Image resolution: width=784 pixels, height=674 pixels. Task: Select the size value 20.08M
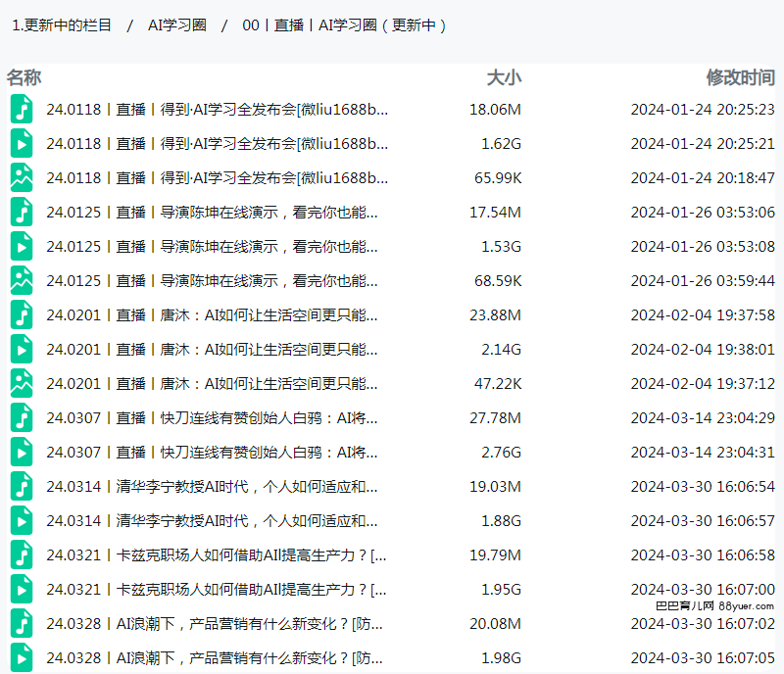[x=495, y=623]
